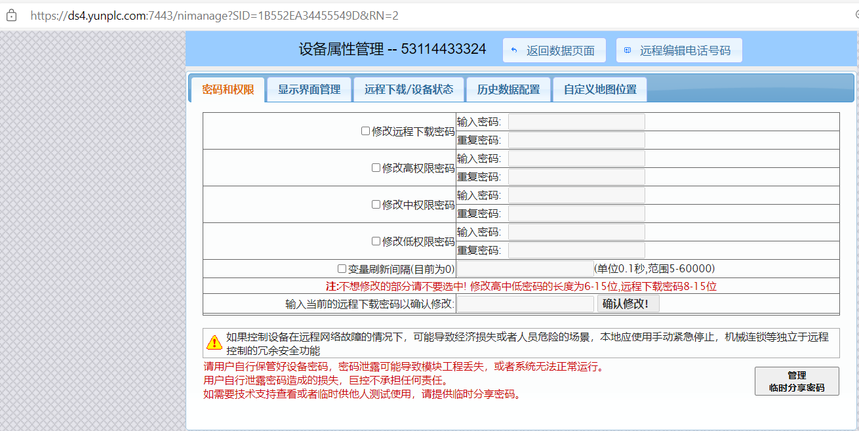Focus 重复密码 field for 修改远程下载密码

[576, 140]
